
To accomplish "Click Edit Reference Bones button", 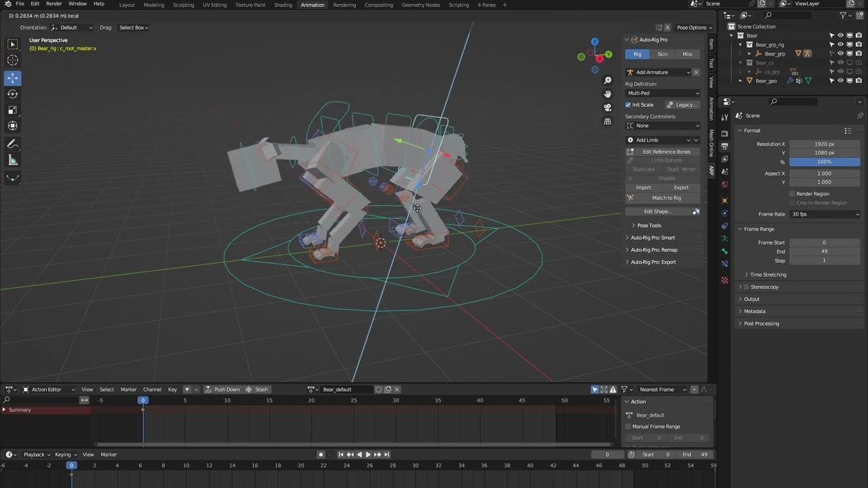I will 663,152.
